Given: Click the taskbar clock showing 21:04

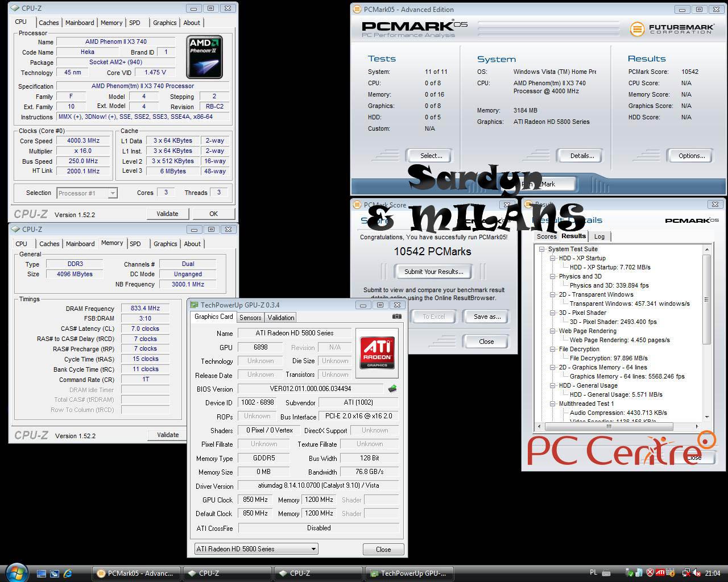Looking at the screenshot, I should [713, 573].
